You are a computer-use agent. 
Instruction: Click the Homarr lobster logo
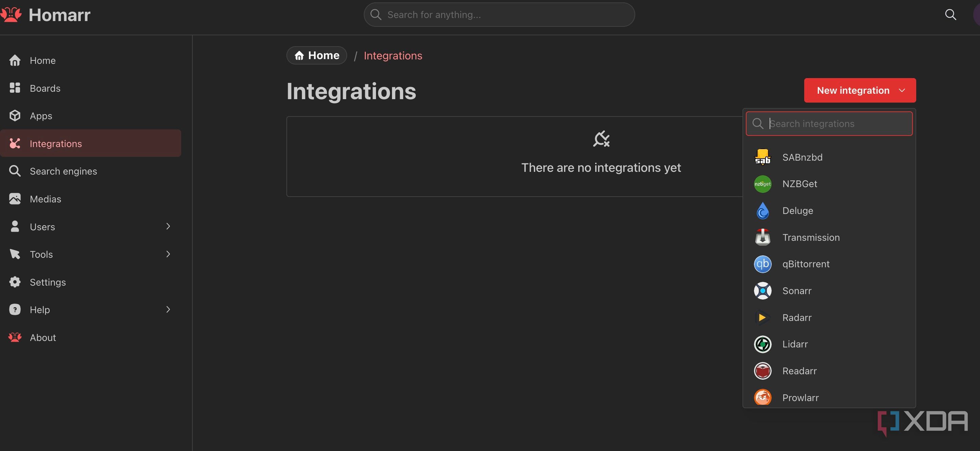click(x=11, y=15)
